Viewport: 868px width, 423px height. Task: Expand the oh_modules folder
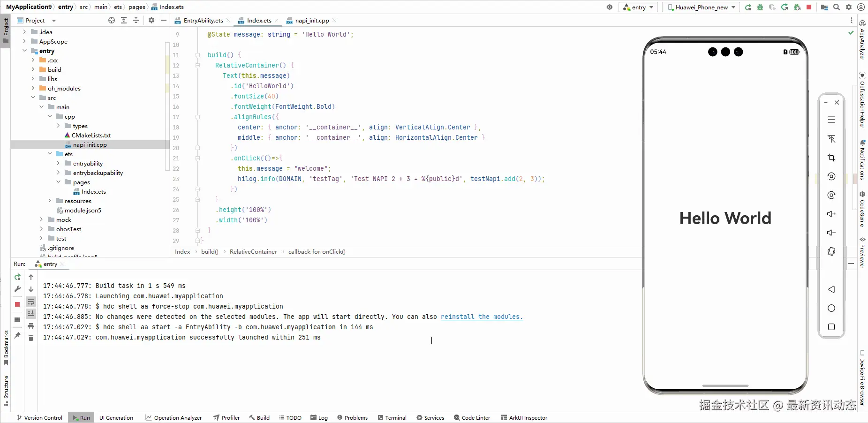pos(33,88)
